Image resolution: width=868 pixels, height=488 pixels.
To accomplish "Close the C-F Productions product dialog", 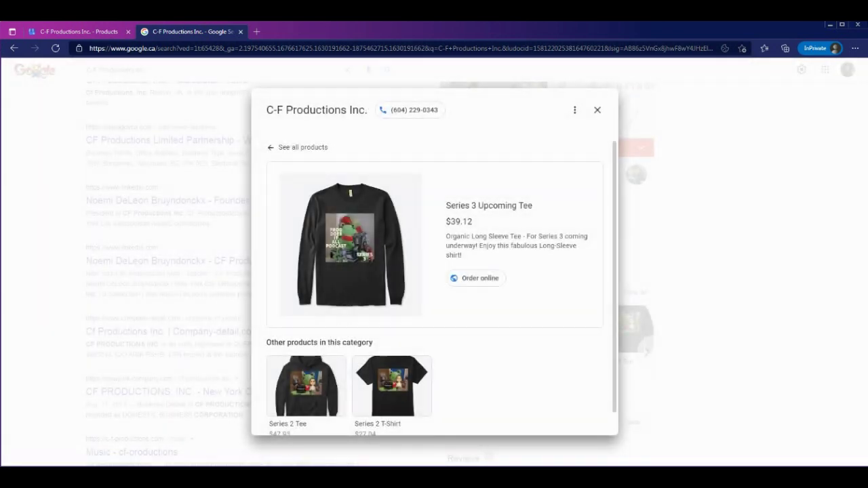I will (597, 110).
